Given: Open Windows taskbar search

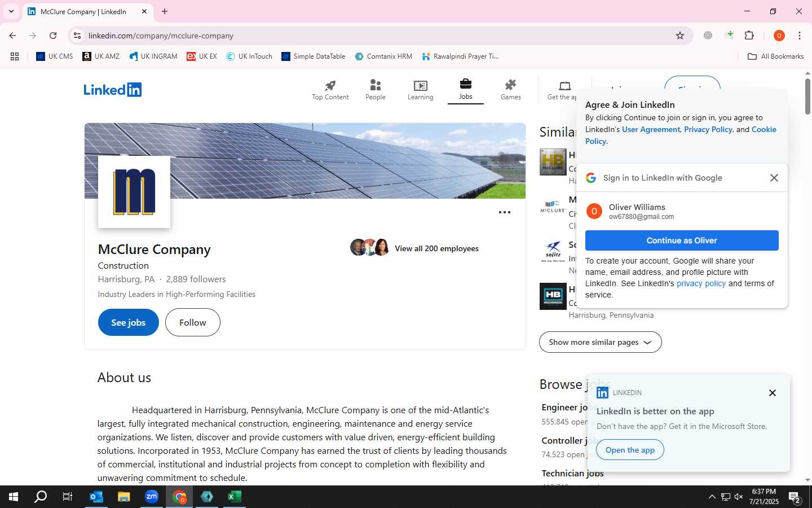Looking at the screenshot, I should click(41, 497).
